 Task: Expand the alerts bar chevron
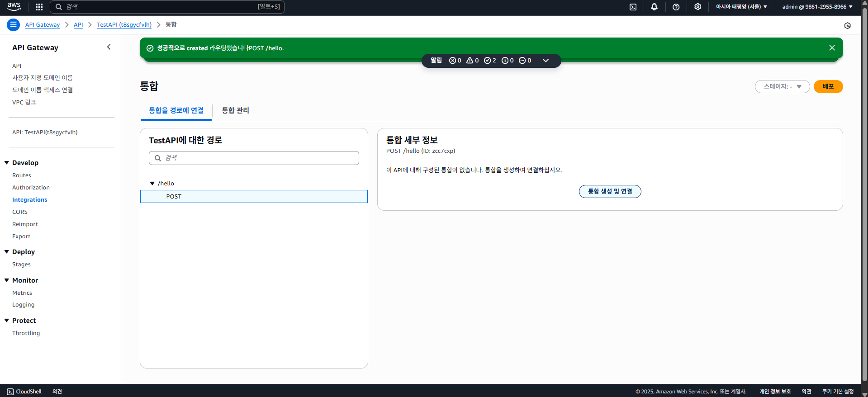click(546, 61)
